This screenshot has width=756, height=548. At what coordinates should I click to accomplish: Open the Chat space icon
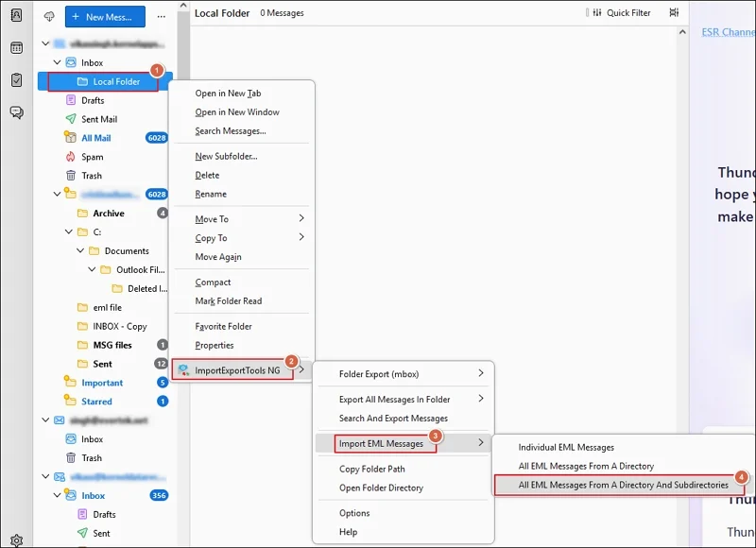[x=16, y=112]
